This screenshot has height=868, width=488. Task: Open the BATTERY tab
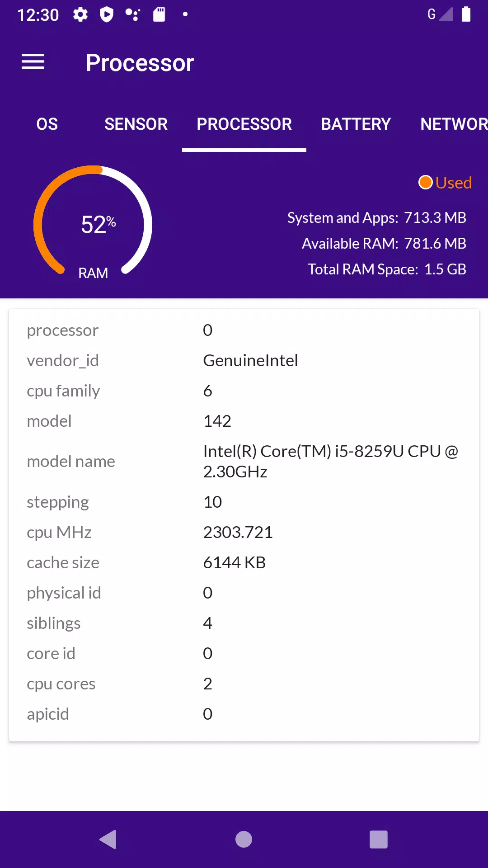[x=356, y=124]
